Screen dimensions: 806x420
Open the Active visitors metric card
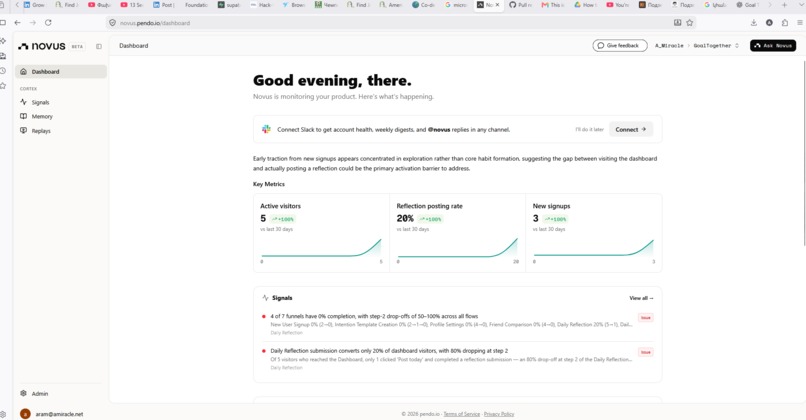321,233
